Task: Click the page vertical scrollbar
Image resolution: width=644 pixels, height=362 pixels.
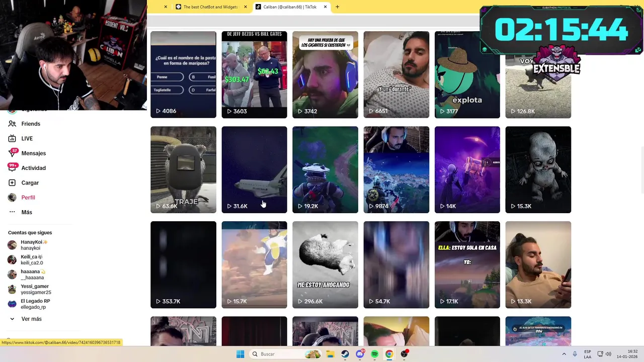Action: click(642, 171)
